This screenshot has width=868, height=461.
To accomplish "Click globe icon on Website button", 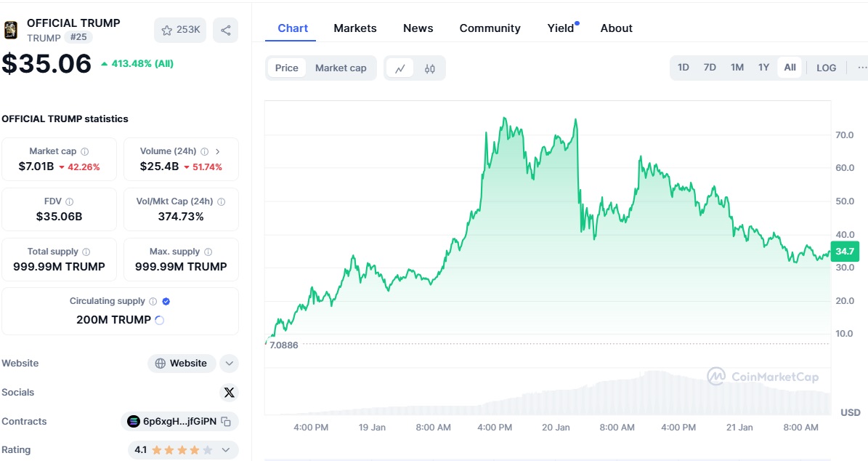I will click(161, 364).
